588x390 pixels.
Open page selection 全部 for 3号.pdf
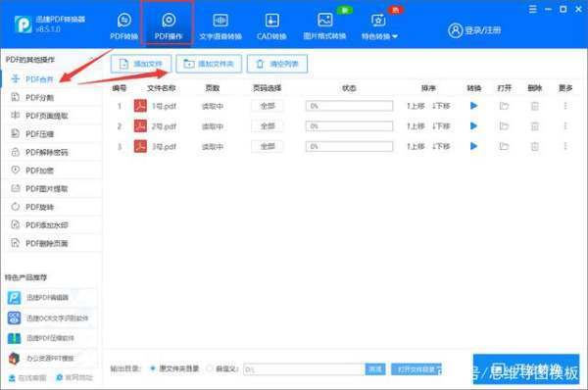click(x=268, y=146)
